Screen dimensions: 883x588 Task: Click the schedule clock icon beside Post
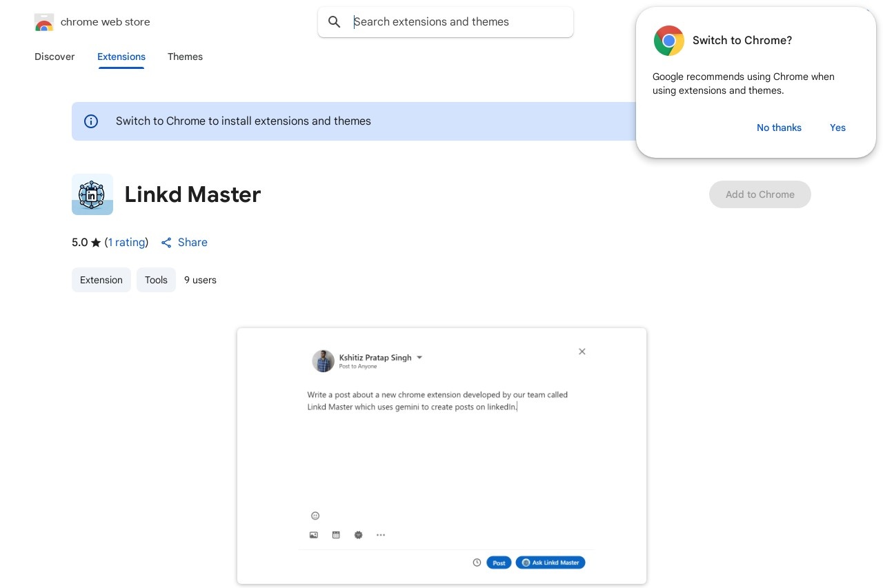click(477, 562)
